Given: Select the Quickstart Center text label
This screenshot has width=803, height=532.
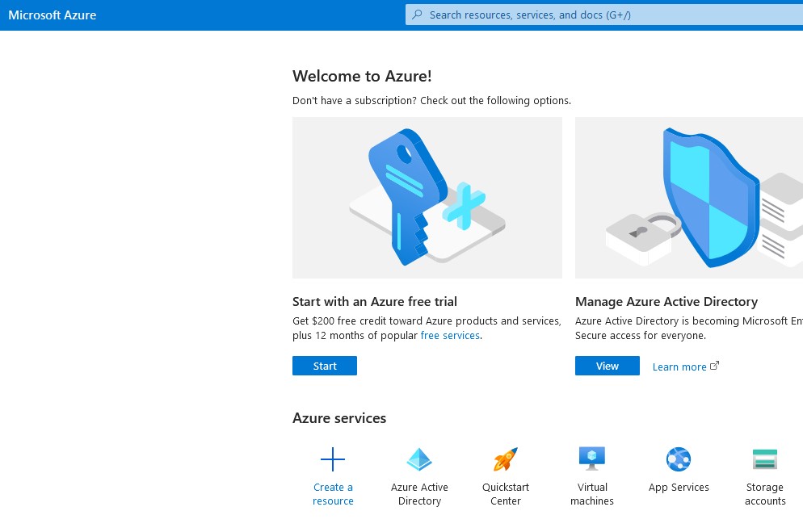Looking at the screenshot, I should (x=506, y=494).
